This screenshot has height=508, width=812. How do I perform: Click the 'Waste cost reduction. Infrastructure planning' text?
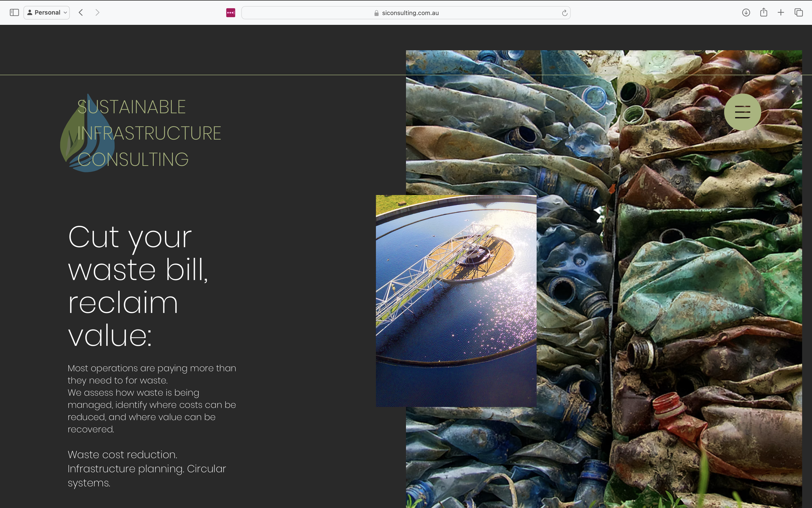tap(147, 468)
